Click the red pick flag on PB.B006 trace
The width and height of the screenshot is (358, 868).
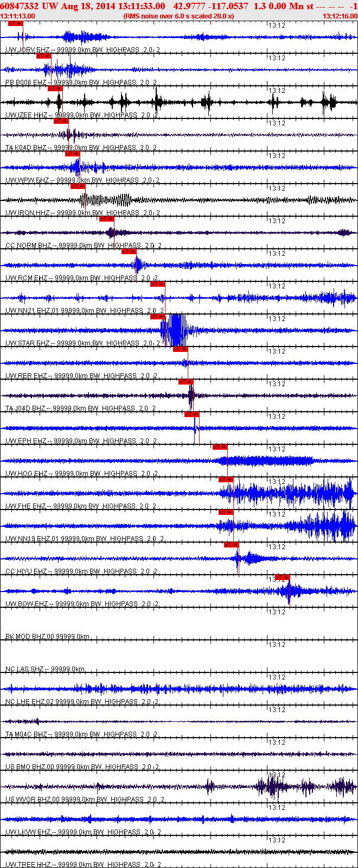tap(44, 56)
